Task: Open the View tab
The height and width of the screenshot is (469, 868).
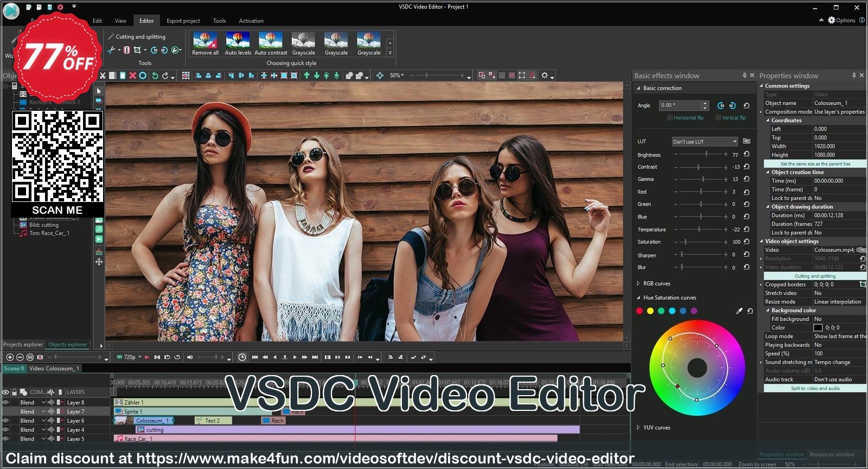Action: (x=120, y=21)
